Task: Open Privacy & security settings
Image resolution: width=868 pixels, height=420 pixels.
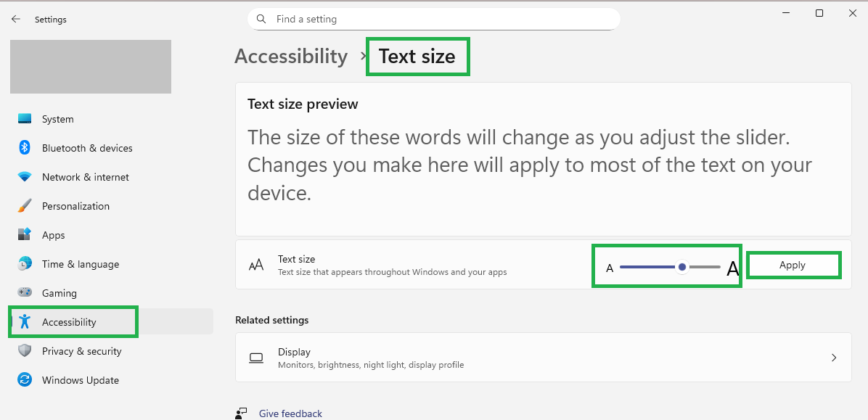Action: click(111, 351)
